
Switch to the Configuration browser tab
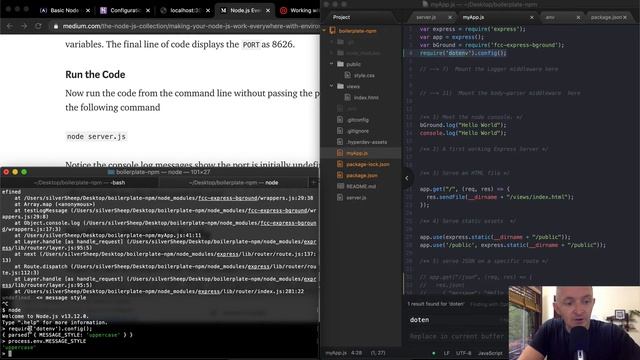pos(125,11)
